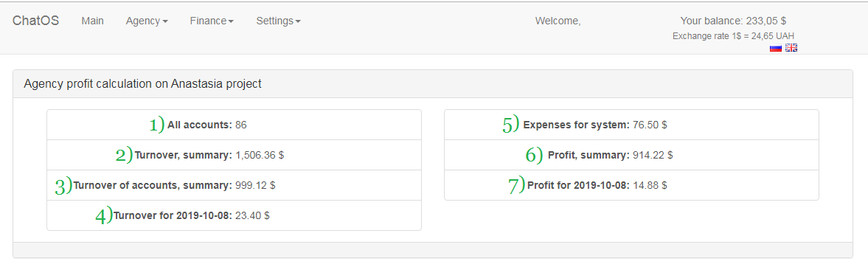Select the All accounts row
This screenshot has height=267, width=868.
(x=235, y=125)
